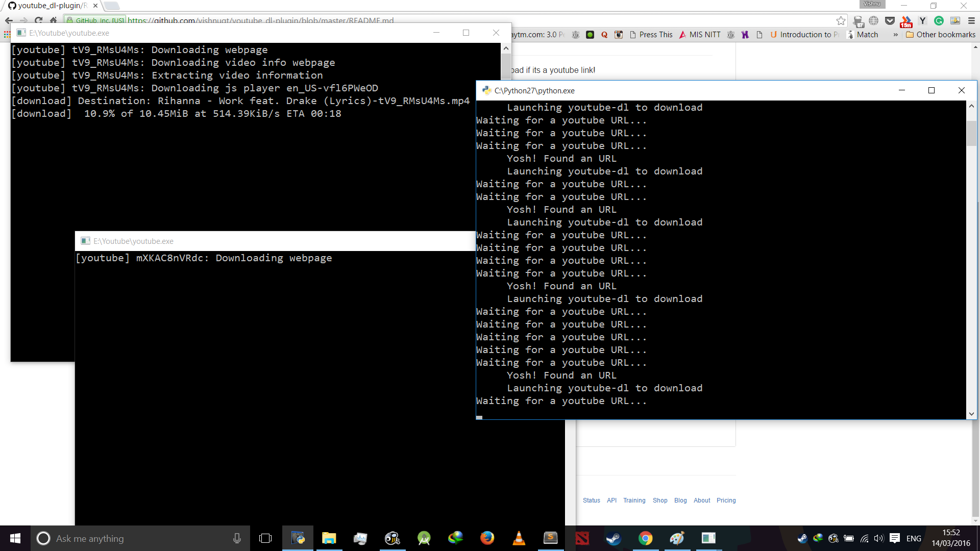Open the Blog footer link
The image size is (980, 551).
[x=680, y=500]
